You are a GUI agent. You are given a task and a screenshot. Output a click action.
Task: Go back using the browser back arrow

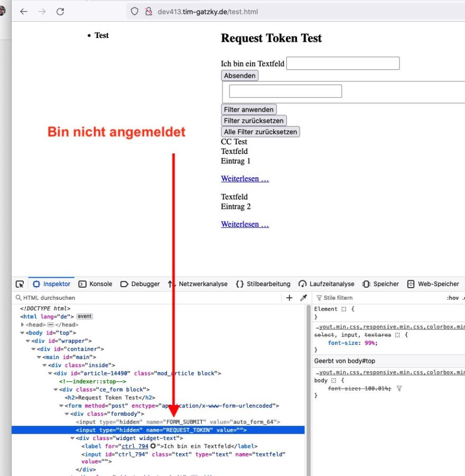(x=24, y=12)
